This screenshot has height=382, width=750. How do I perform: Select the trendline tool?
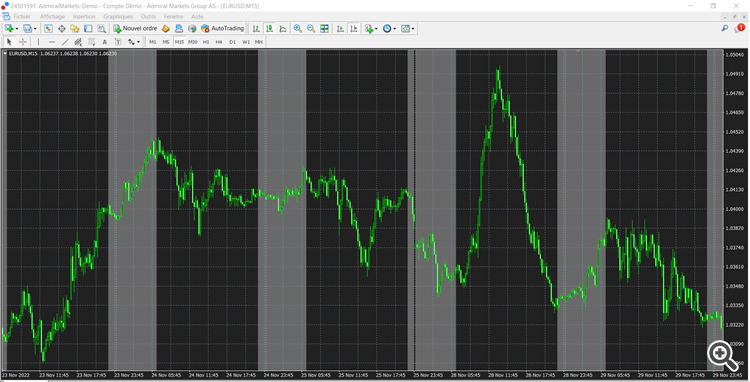pyautogui.click(x=65, y=42)
